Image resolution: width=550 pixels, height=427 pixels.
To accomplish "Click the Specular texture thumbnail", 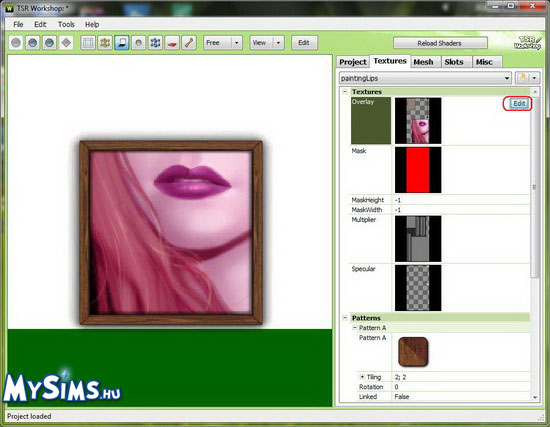I will click(418, 288).
